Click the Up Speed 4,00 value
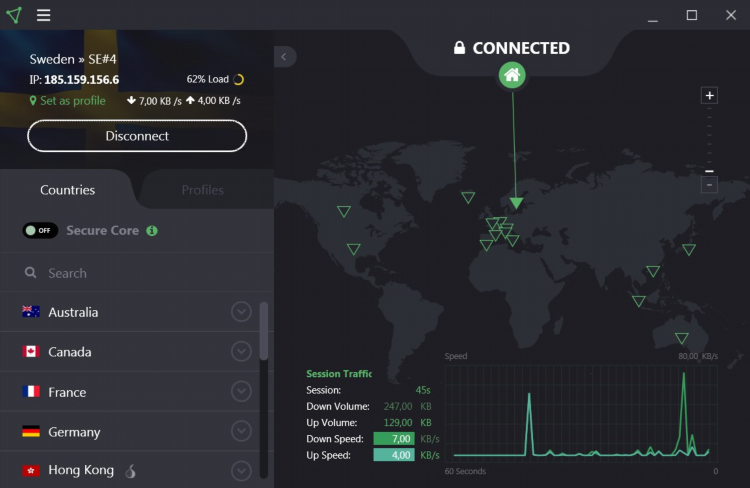This screenshot has width=750, height=488. coord(394,455)
